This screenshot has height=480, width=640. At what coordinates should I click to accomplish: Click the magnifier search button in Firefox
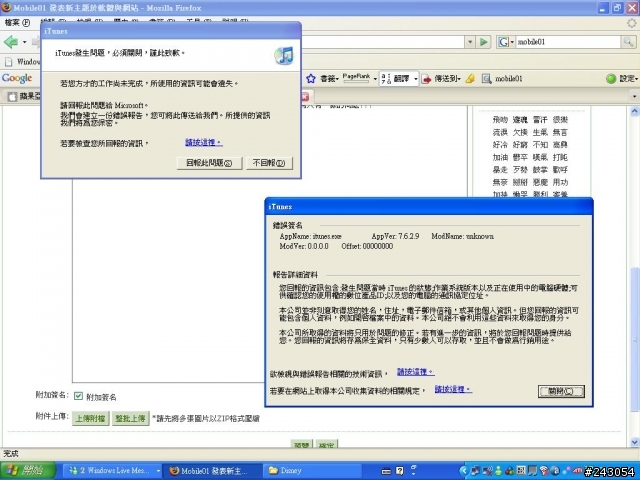(x=628, y=42)
